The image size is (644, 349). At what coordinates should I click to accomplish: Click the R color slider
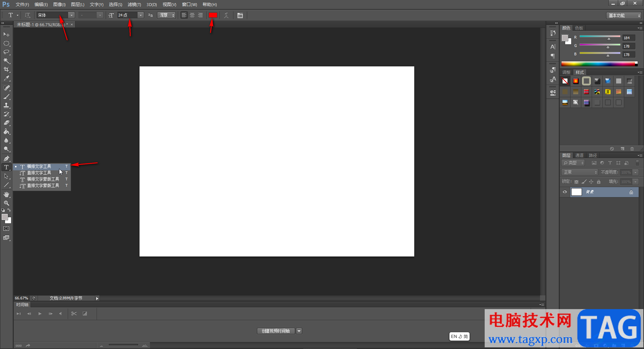[600, 37]
